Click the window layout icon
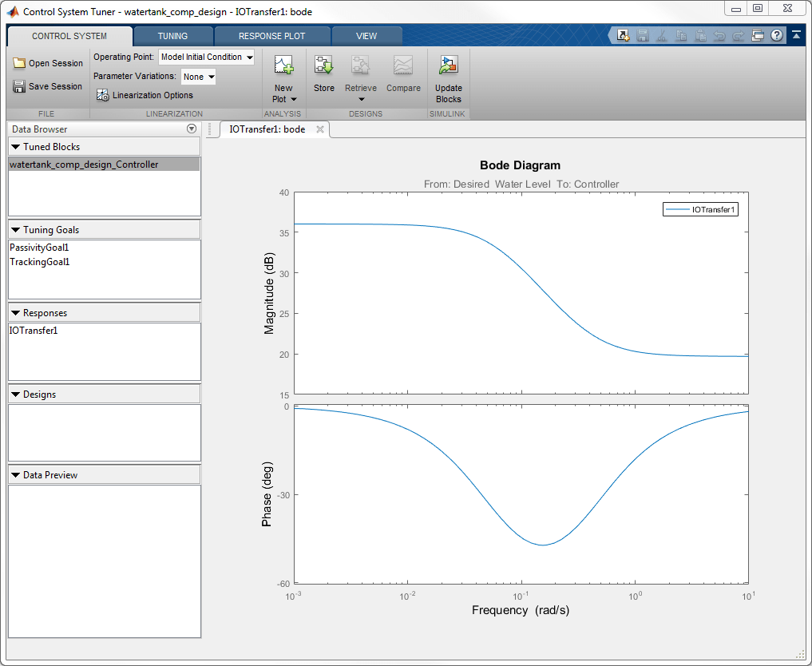Screen dimensions: 812x666 (758, 36)
